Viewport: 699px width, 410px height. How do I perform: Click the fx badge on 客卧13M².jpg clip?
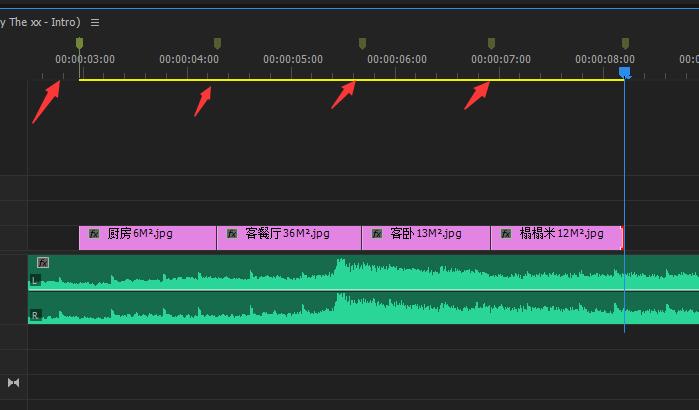coord(377,234)
